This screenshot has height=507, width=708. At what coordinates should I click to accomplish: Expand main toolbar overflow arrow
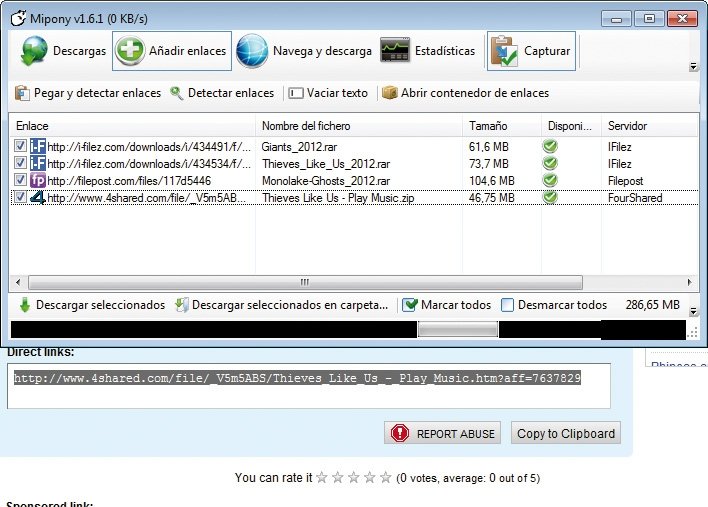[x=693, y=67]
